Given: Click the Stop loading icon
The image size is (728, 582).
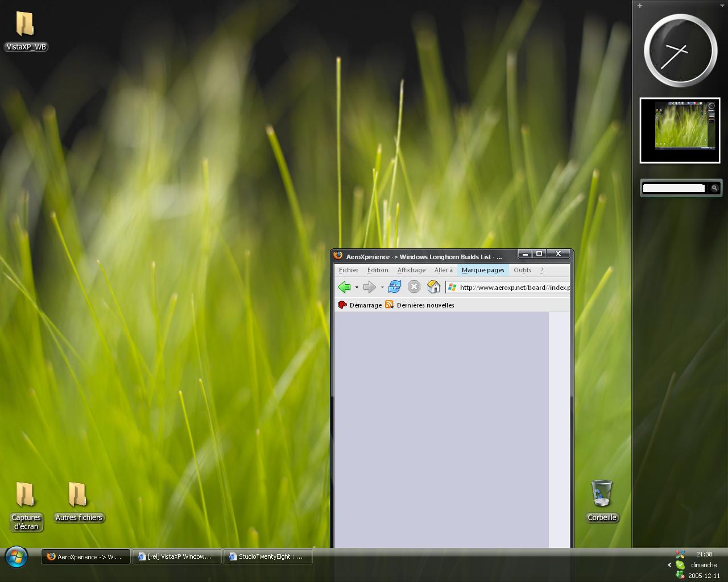Looking at the screenshot, I should click(x=414, y=287).
